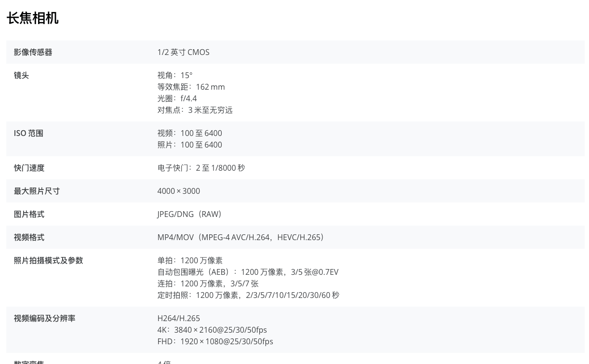Click the 长焦相机 section heading

[x=32, y=18]
